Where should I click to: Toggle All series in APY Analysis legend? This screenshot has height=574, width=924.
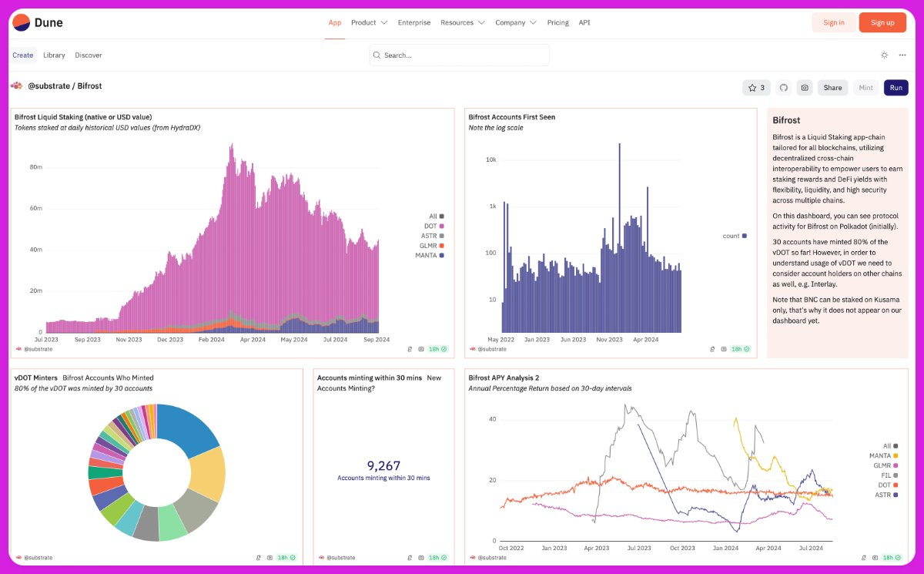pos(890,446)
